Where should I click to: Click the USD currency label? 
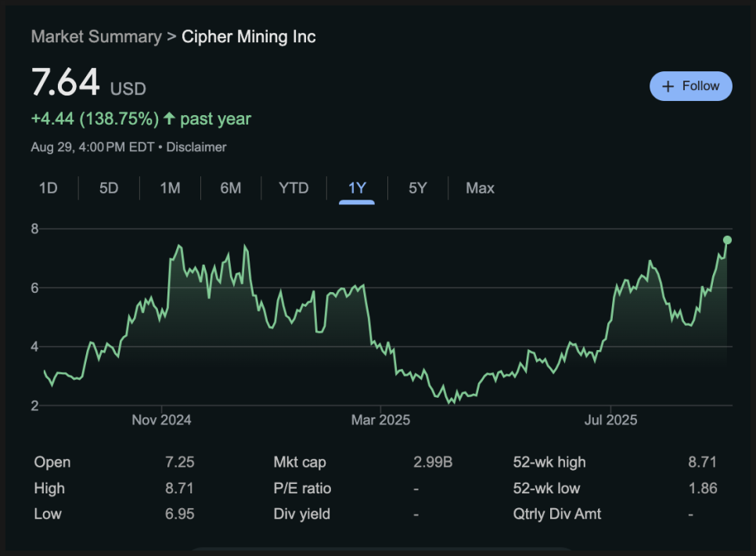(x=128, y=88)
